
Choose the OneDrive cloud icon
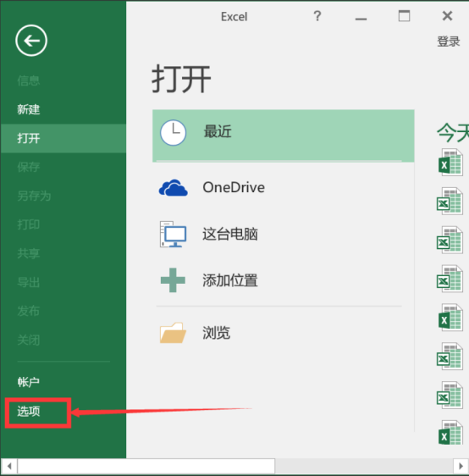(x=174, y=188)
